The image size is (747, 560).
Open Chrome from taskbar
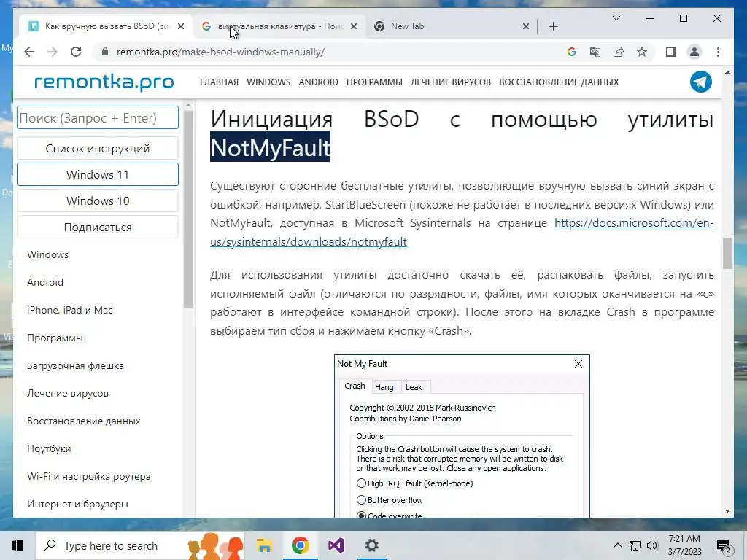(x=300, y=545)
